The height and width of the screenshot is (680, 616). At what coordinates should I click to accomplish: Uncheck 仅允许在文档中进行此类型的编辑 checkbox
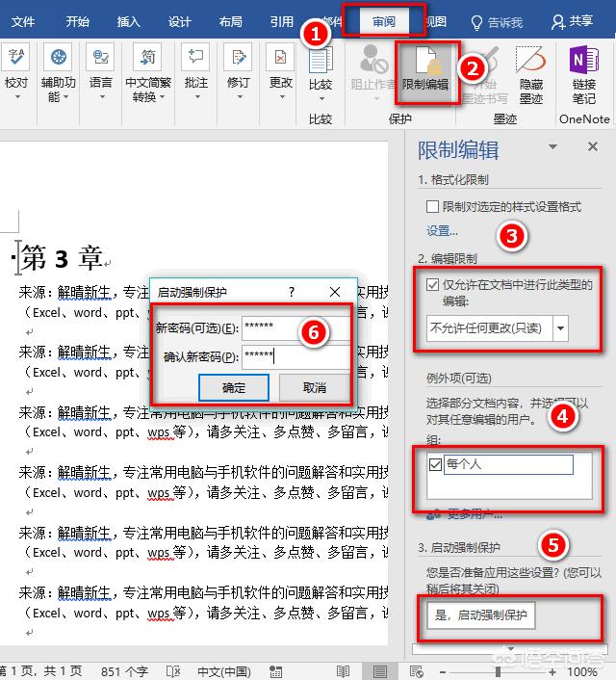[432, 284]
